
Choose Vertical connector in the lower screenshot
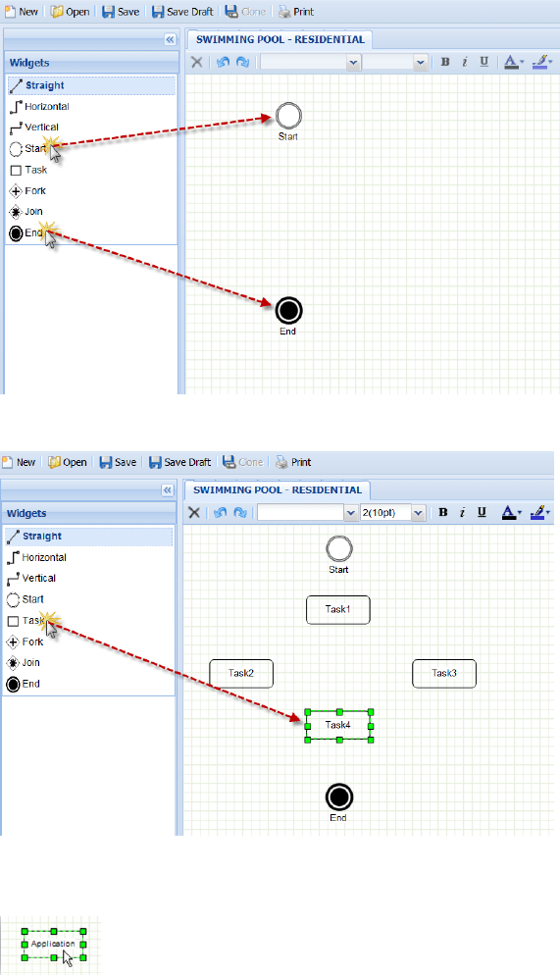tap(31, 579)
